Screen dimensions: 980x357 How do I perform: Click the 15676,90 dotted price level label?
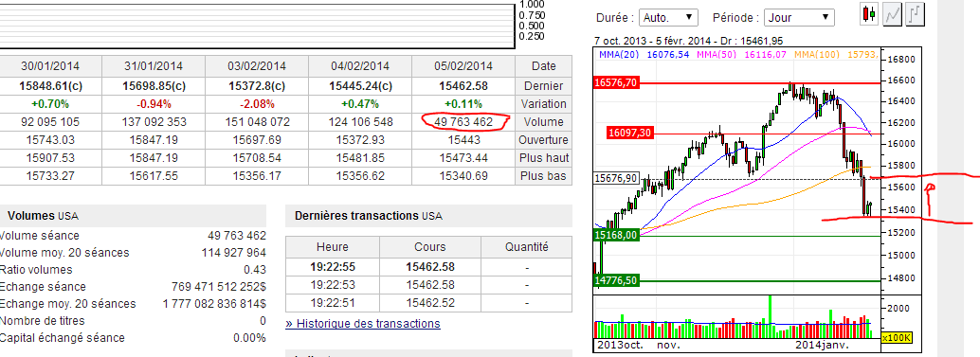point(616,178)
